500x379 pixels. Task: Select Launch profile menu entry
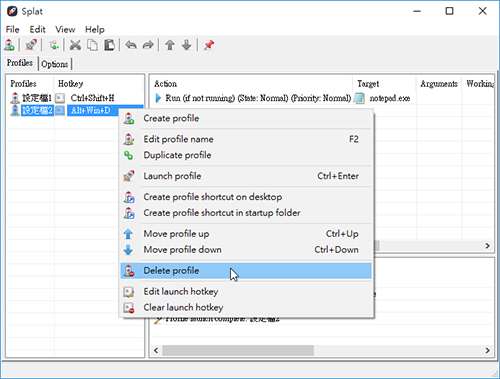[246, 176]
